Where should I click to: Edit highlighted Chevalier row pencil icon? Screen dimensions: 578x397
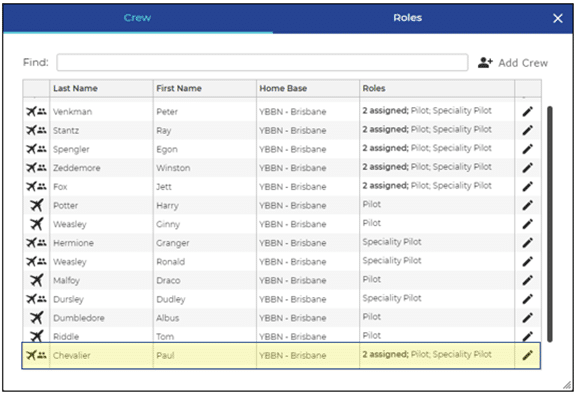(x=527, y=355)
